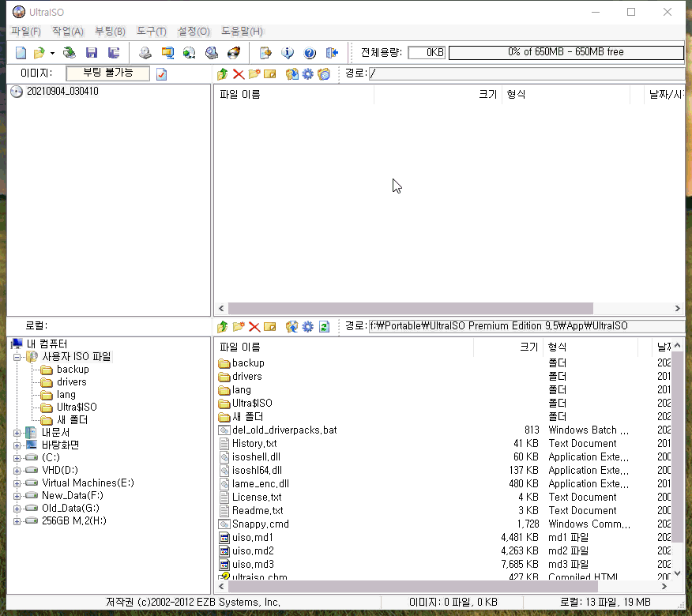Click the 부팅 불가능 button
Image resolution: width=692 pixels, height=616 pixels.
107,73
